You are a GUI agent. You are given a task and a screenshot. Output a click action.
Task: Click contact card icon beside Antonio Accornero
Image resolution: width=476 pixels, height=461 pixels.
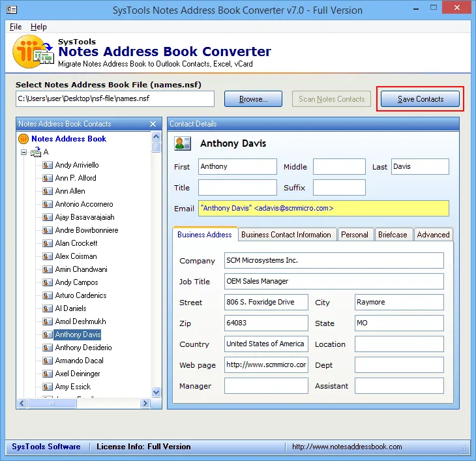click(48, 204)
